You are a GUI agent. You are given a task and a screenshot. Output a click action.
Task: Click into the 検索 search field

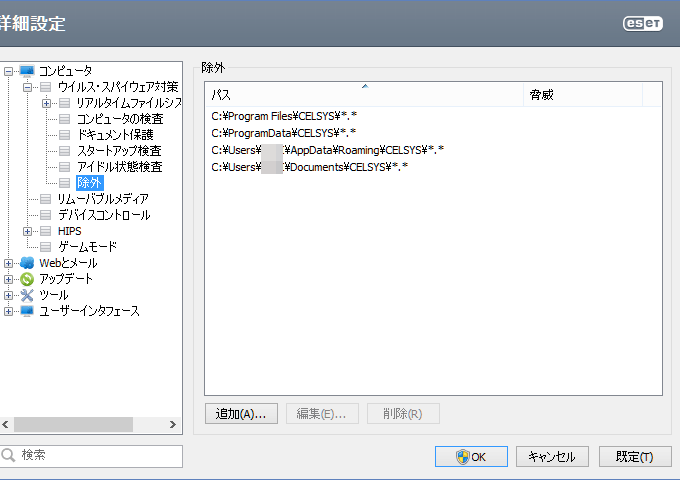91,456
